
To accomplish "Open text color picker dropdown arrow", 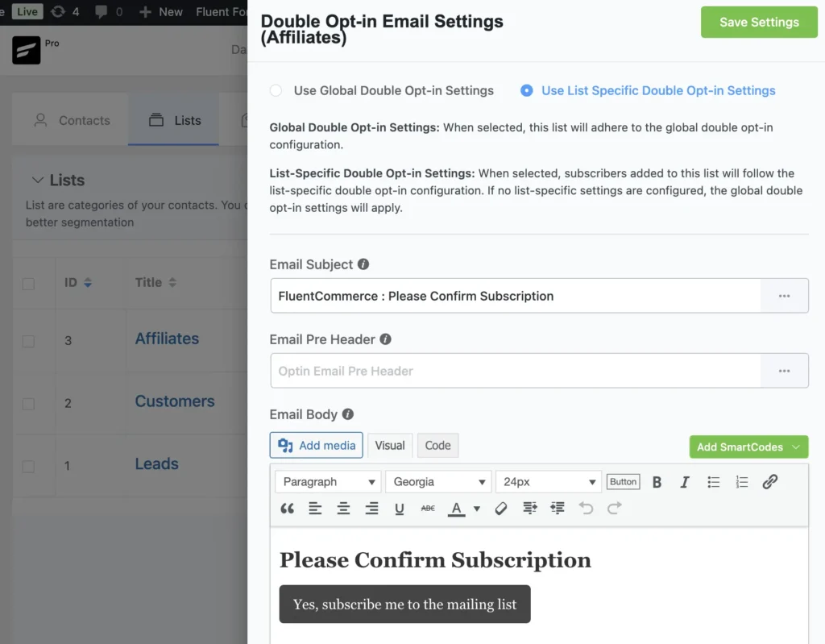I will tap(477, 509).
